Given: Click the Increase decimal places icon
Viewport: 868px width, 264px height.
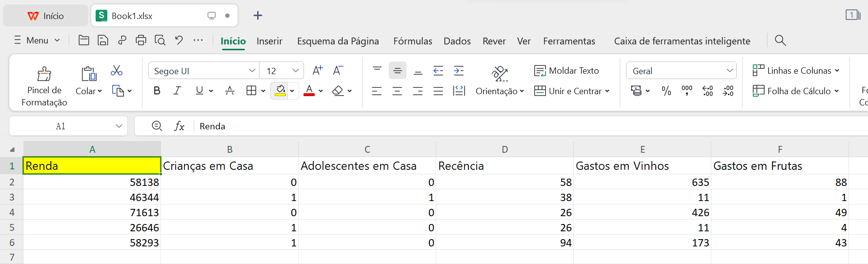Looking at the screenshot, I should (707, 91).
